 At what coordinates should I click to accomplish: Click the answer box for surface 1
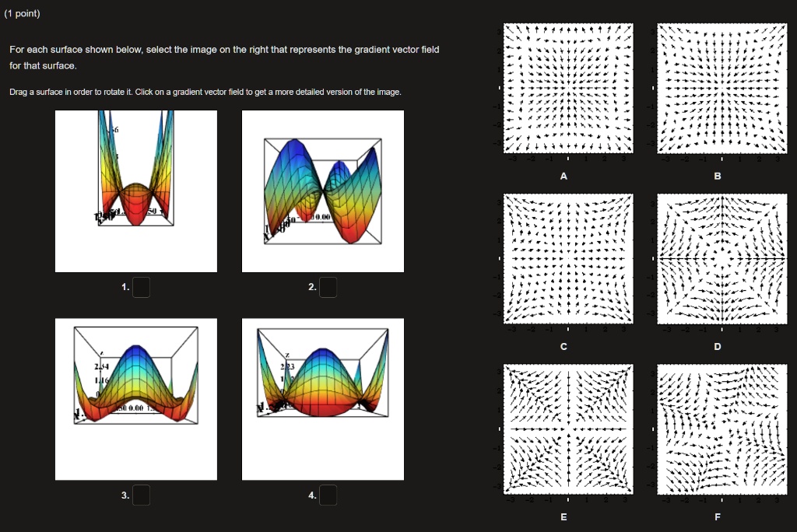(x=141, y=286)
